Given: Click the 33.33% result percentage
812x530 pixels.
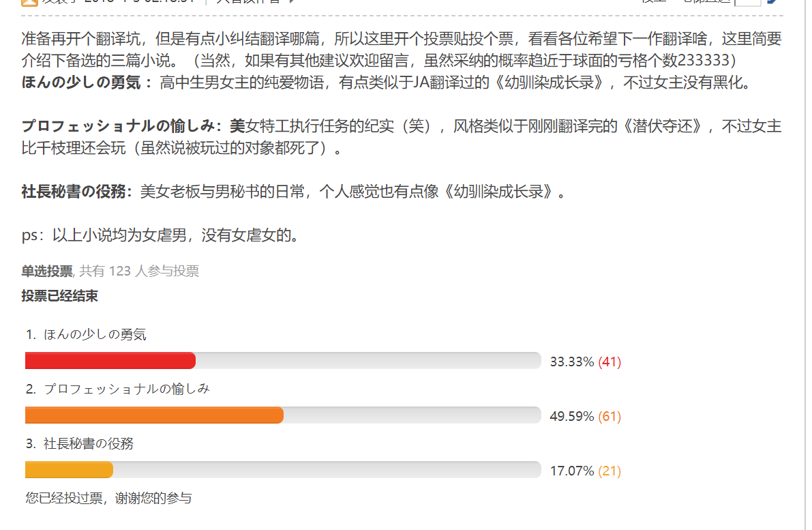Looking at the screenshot, I should (x=572, y=362).
